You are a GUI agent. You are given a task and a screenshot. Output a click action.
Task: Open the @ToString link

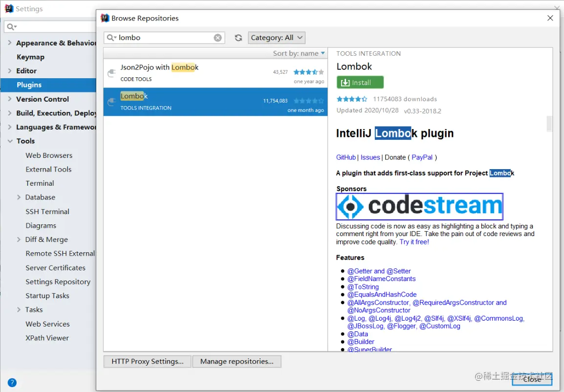[363, 286]
